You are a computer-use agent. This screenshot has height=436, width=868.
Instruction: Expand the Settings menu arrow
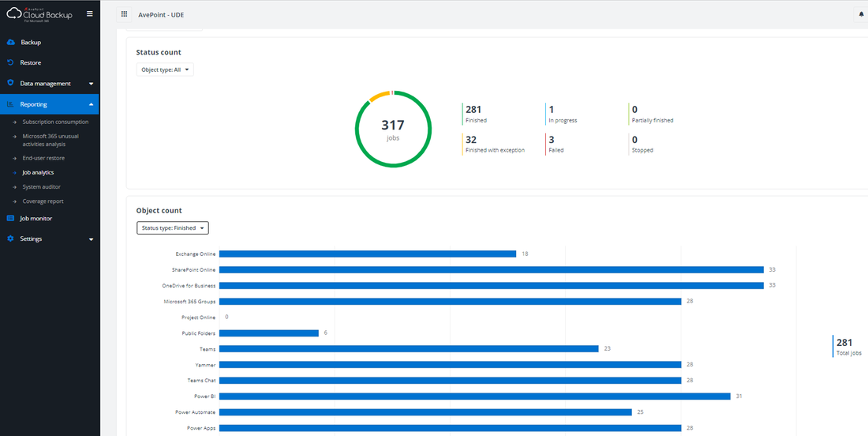(x=91, y=239)
